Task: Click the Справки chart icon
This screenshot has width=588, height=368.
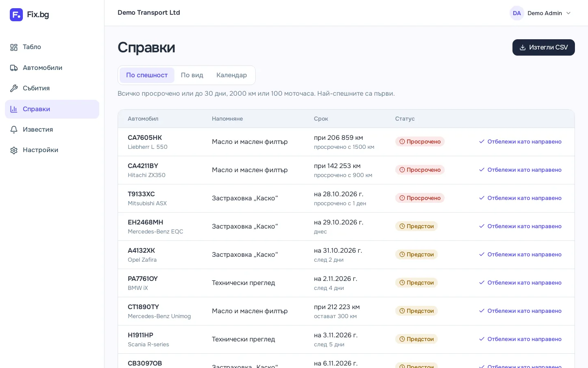Action: pyautogui.click(x=14, y=109)
